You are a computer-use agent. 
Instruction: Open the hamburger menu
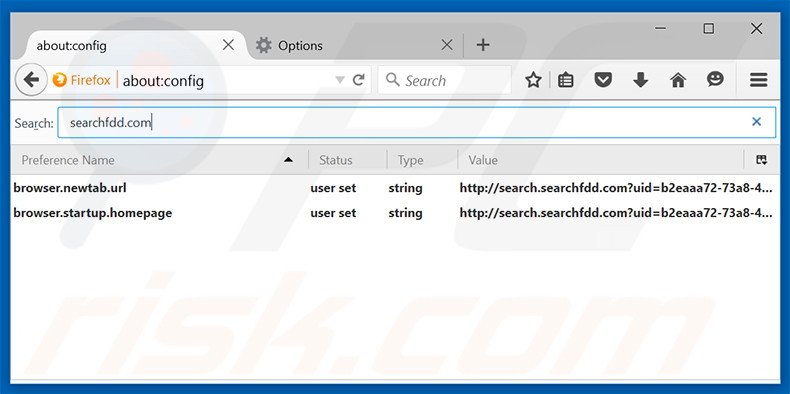coord(758,80)
